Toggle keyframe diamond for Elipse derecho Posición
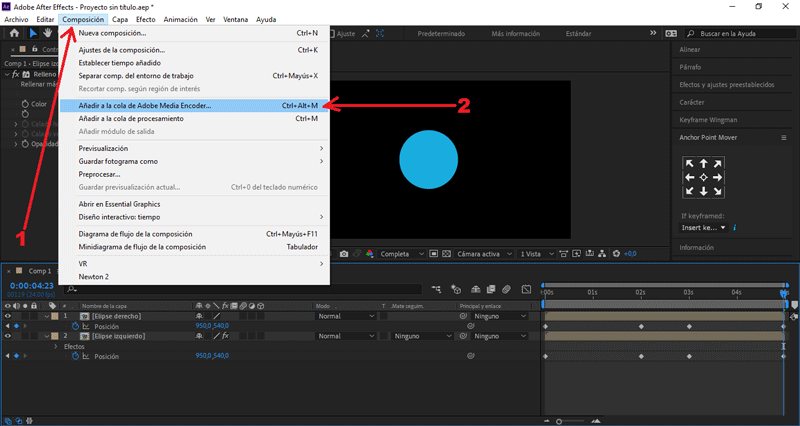This screenshot has height=426, width=800. 16,326
